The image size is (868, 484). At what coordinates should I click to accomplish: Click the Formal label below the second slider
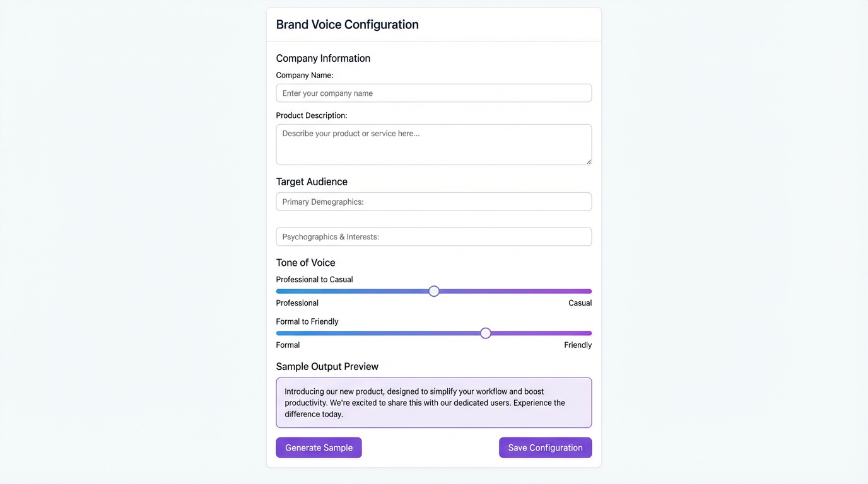[288, 345]
